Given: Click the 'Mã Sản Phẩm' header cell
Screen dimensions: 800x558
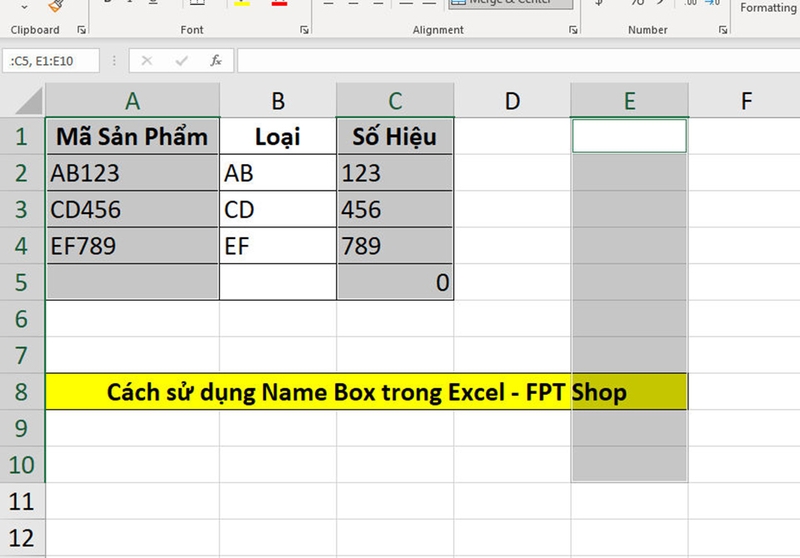Looking at the screenshot, I should pos(133,136).
